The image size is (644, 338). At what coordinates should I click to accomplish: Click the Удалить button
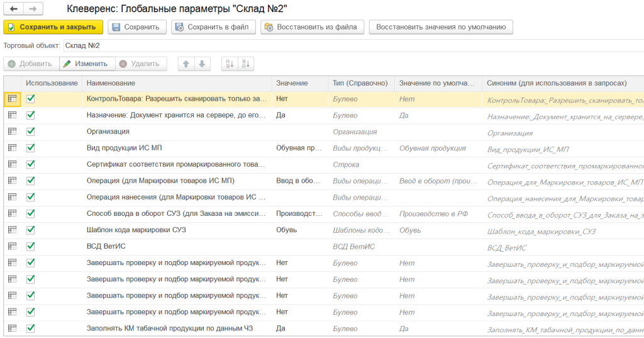point(141,64)
